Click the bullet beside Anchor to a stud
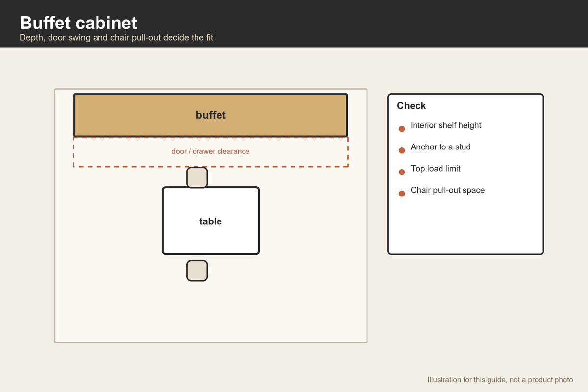 [x=402, y=150]
